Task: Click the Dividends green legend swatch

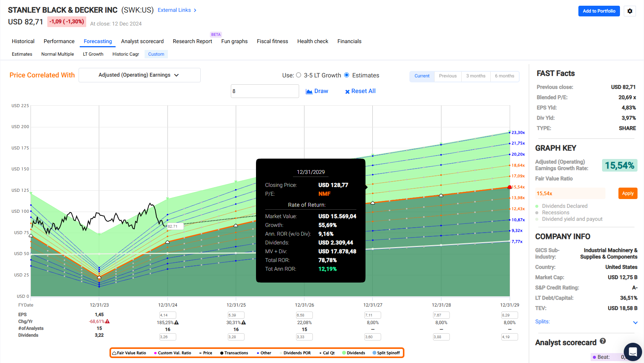Action: [x=344, y=353]
